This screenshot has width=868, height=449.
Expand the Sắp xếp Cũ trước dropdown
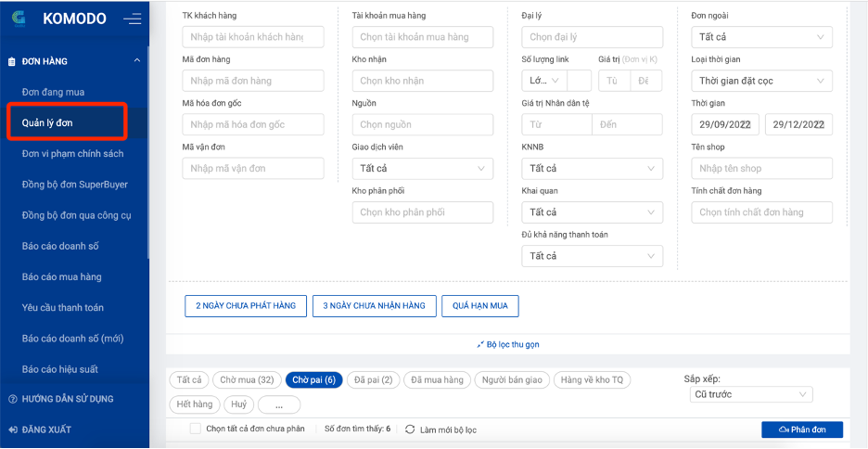752,395
